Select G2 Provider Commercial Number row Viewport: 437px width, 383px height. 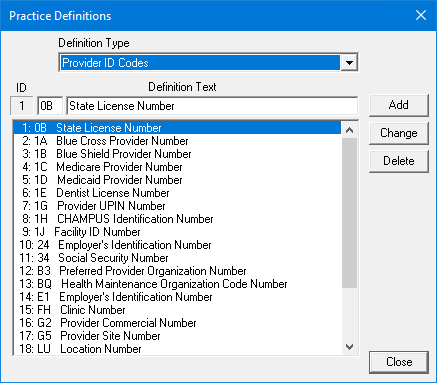click(177, 323)
